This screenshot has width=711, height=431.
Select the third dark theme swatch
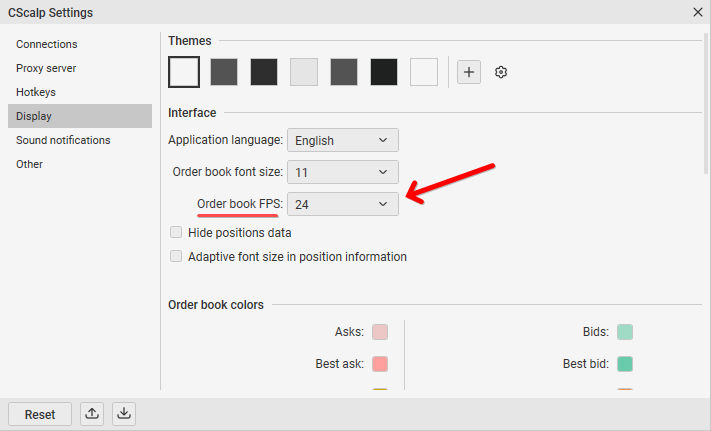(x=264, y=72)
